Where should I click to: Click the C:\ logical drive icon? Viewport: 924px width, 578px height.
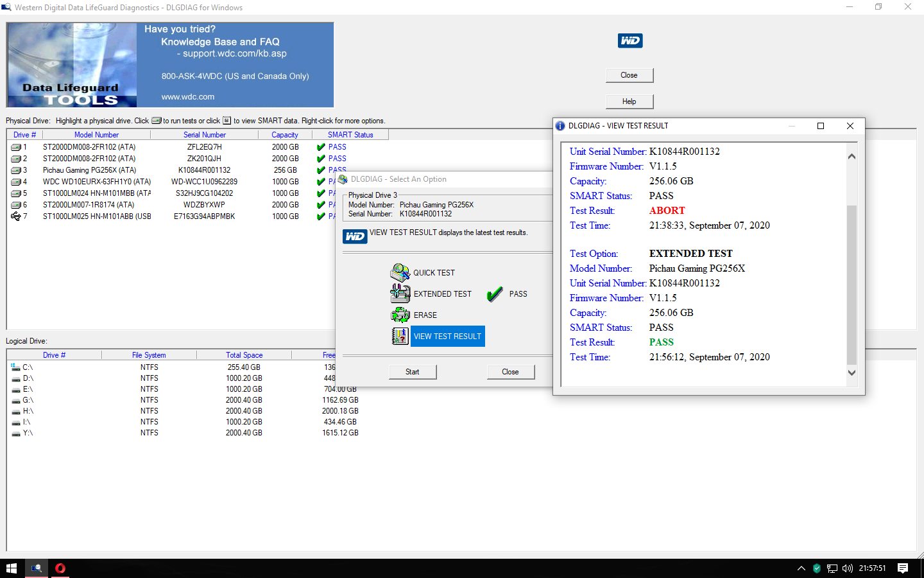click(15, 367)
